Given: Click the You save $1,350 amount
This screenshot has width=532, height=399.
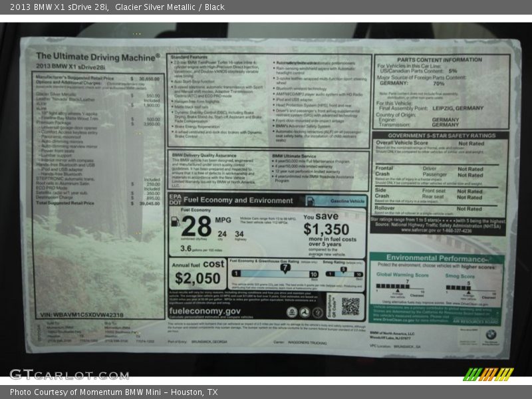Looking at the screenshot, I should click(326, 228).
